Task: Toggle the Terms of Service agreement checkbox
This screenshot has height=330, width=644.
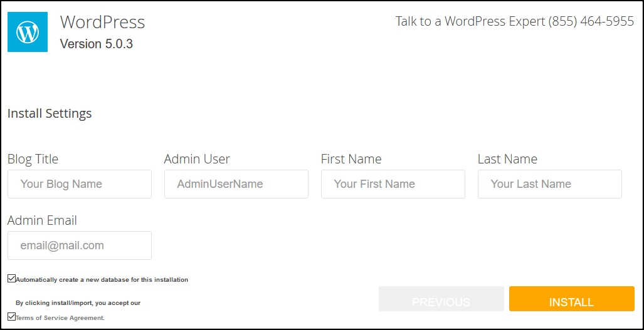Action: [x=12, y=317]
